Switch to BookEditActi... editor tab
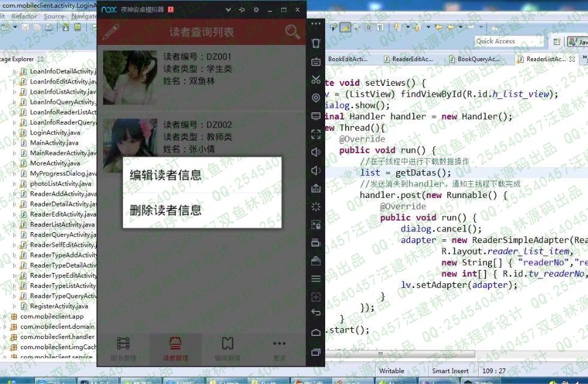 click(347, 59)
